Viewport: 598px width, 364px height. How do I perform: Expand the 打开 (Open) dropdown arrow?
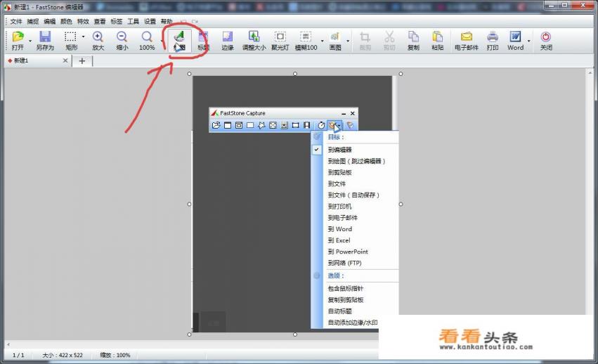point(30,40)
